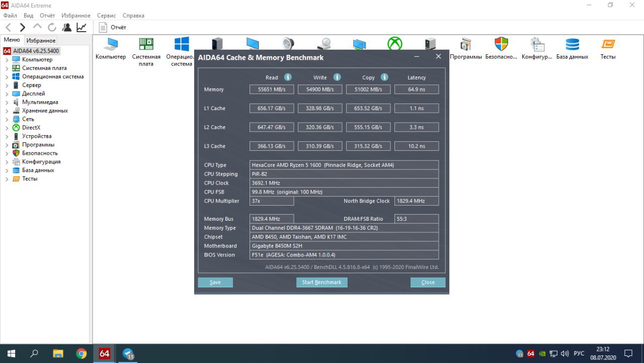Expand the Сервер tree node
Viewport: 644px width, 363px height.
(7, 85)
